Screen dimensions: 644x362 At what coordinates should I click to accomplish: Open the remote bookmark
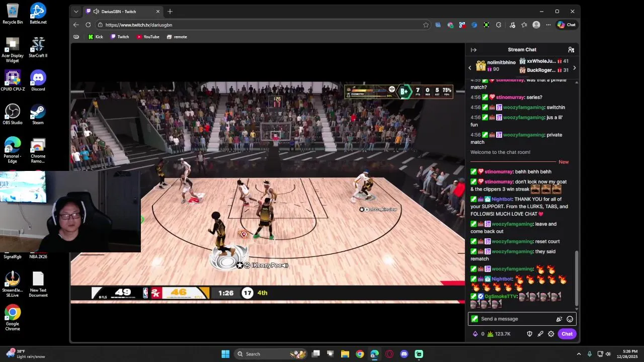click(177, 37)
